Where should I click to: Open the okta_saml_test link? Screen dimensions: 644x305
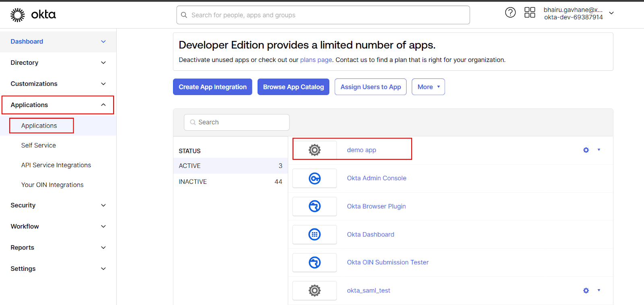click(369, 291)
